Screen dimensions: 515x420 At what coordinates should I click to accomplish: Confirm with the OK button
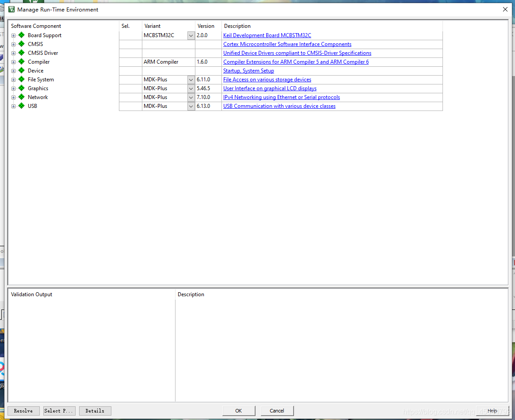(x=239, y=411)
